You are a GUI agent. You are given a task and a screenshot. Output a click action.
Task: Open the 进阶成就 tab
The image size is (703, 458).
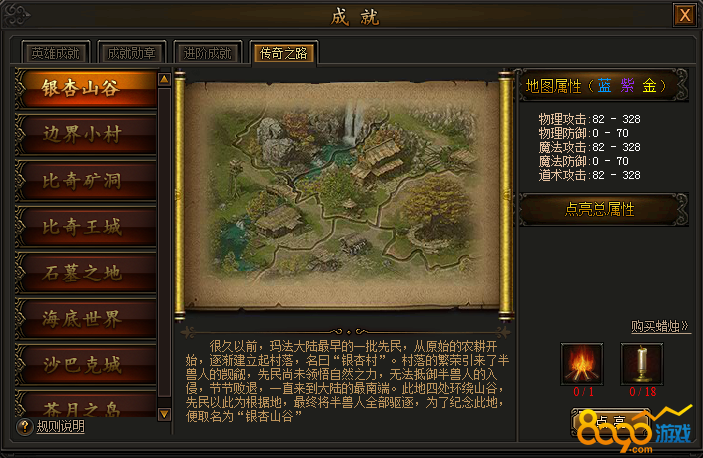[207, 53]
